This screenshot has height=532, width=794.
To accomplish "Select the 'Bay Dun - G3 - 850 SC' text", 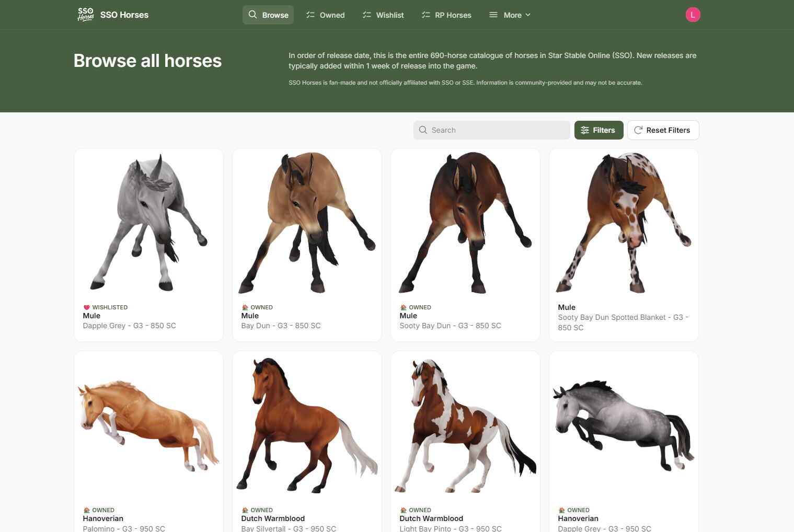I will tap(281, 326).
